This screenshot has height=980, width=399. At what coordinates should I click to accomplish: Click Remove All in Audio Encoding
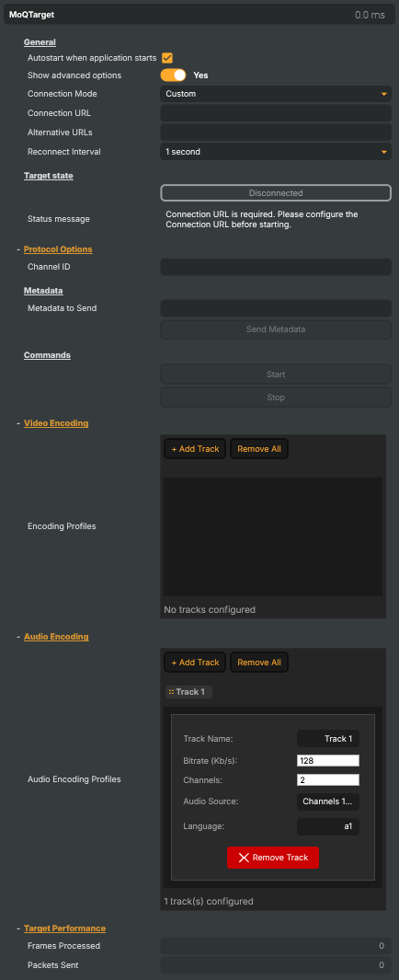(x=259, y=663)
